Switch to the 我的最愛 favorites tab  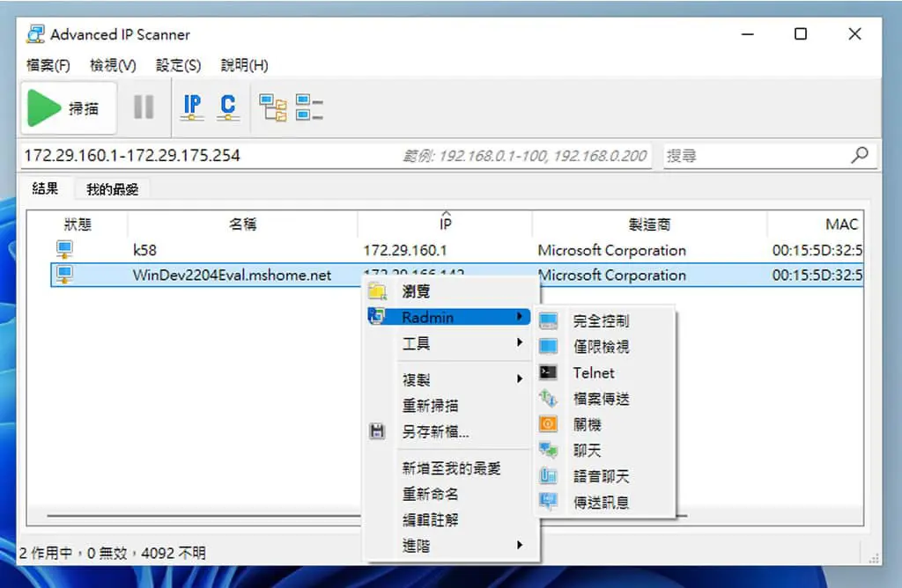(112, 189)
